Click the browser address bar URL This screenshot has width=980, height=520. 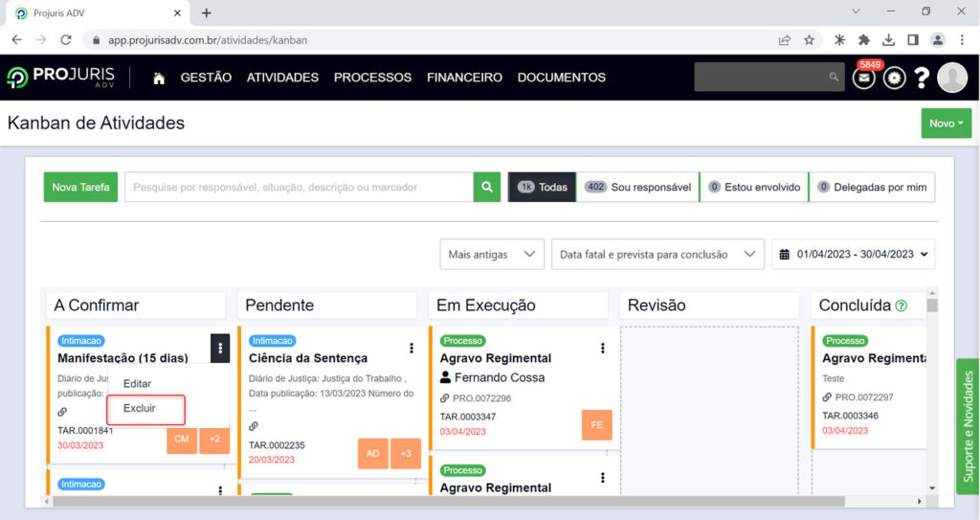[x=208, y=40]
